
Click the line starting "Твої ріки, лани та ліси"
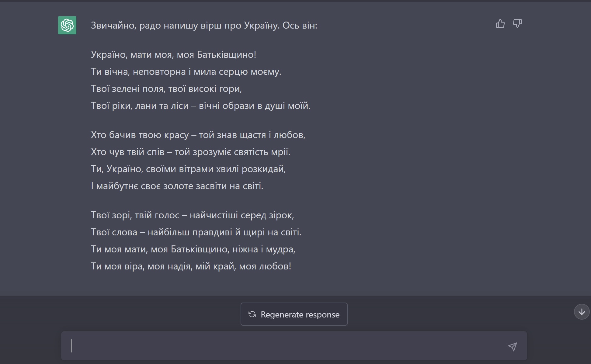[200, 106]
